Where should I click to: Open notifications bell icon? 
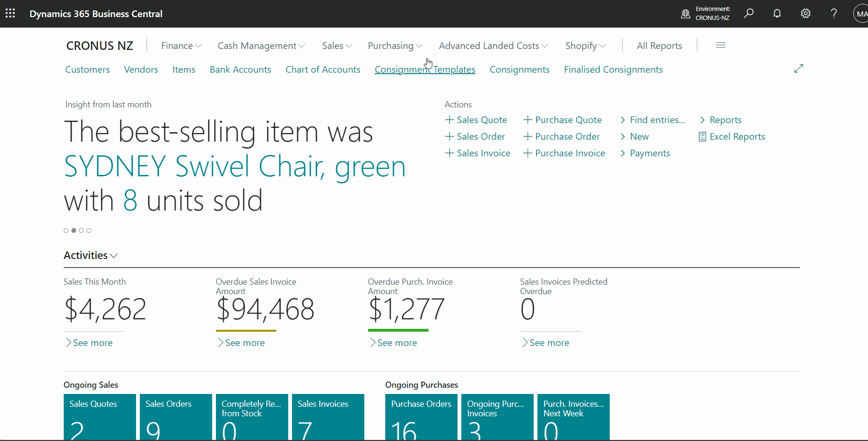pos(777,13)
